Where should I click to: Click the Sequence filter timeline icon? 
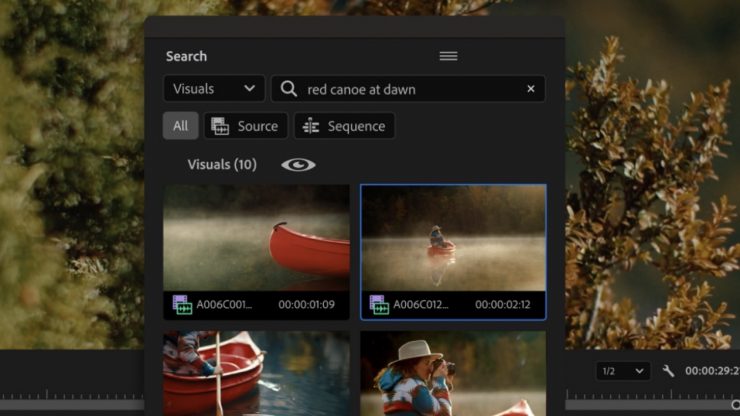point(311,126)
